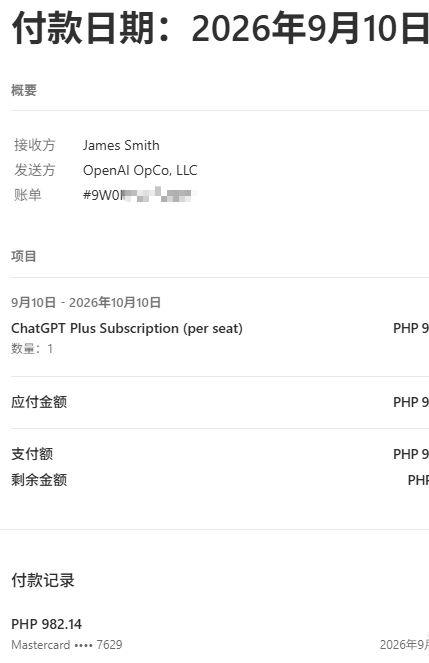Screen dimensions: 429x663
Task: Click Mastercard •••• 7629 payment method
Action: click(67, 644)
